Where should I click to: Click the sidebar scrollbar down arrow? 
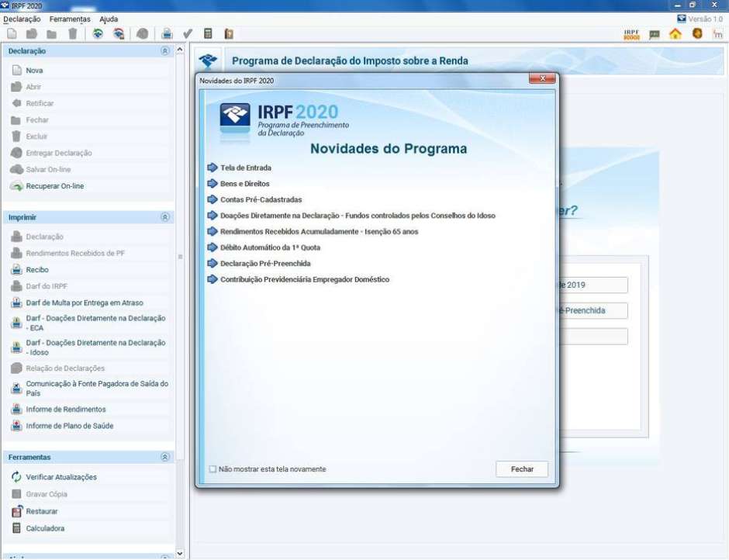(181, 553)
